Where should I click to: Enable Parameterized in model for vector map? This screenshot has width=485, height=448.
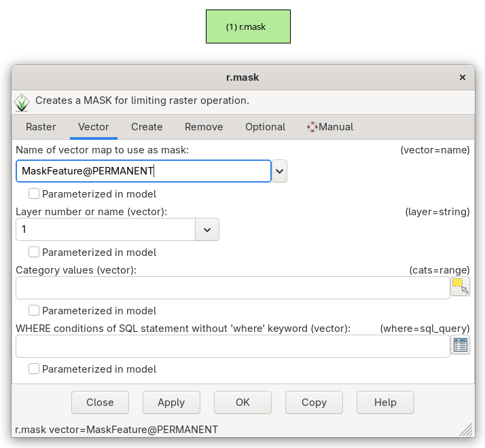coord(34,194)
